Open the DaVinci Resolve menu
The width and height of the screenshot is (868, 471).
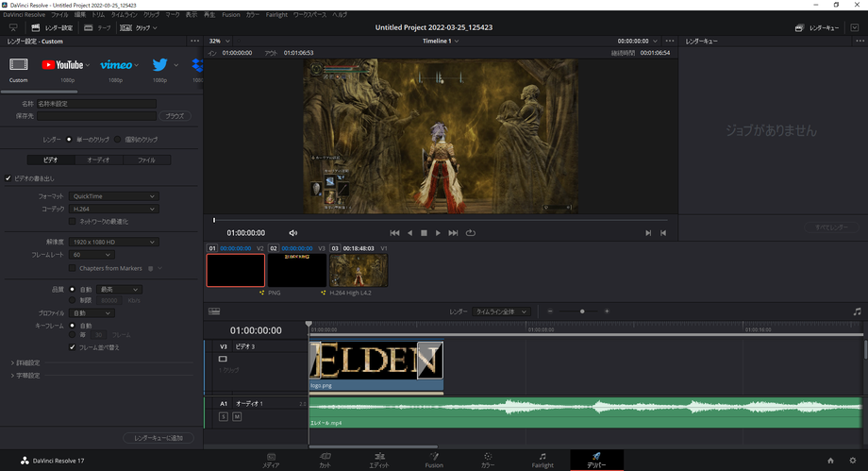24,15
